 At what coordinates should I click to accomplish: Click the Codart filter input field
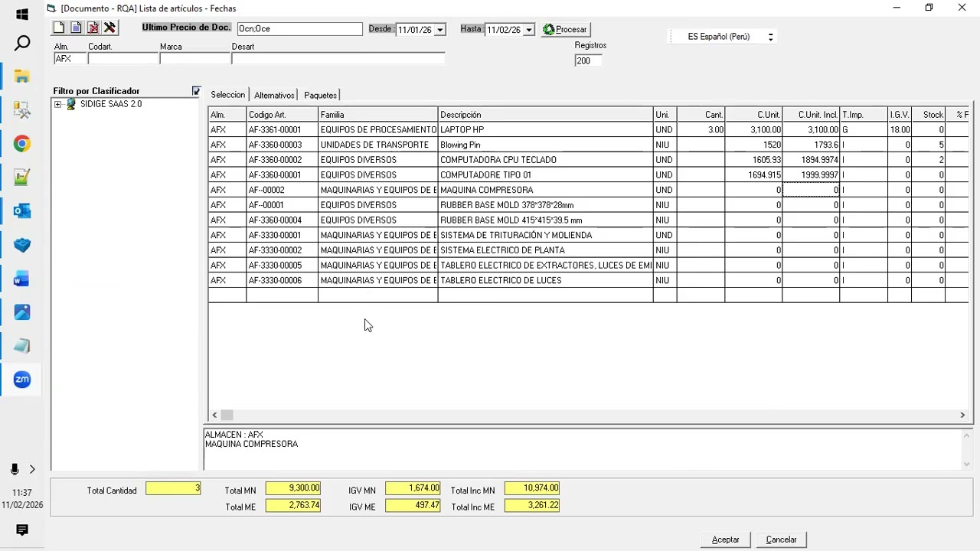coord(122,59)
